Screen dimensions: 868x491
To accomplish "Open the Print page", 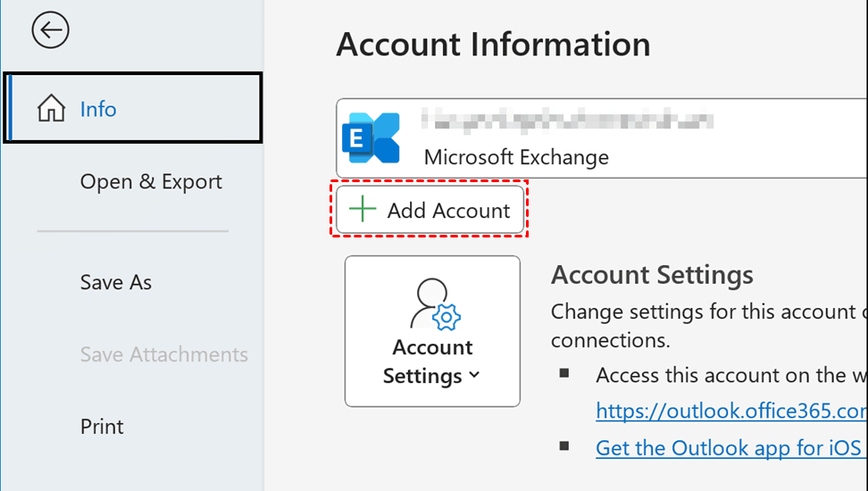I will pyautogui.click(x=102, y=427).
